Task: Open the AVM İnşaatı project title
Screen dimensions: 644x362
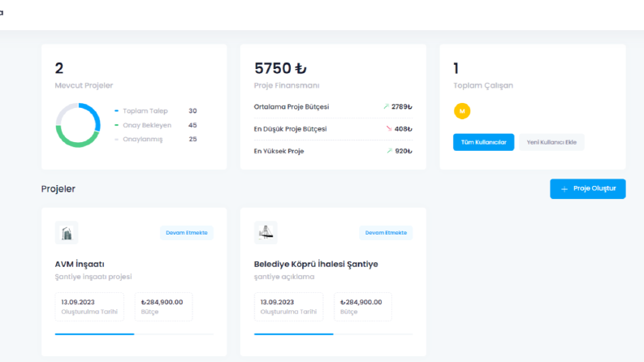Action: [x=80, y=264]
